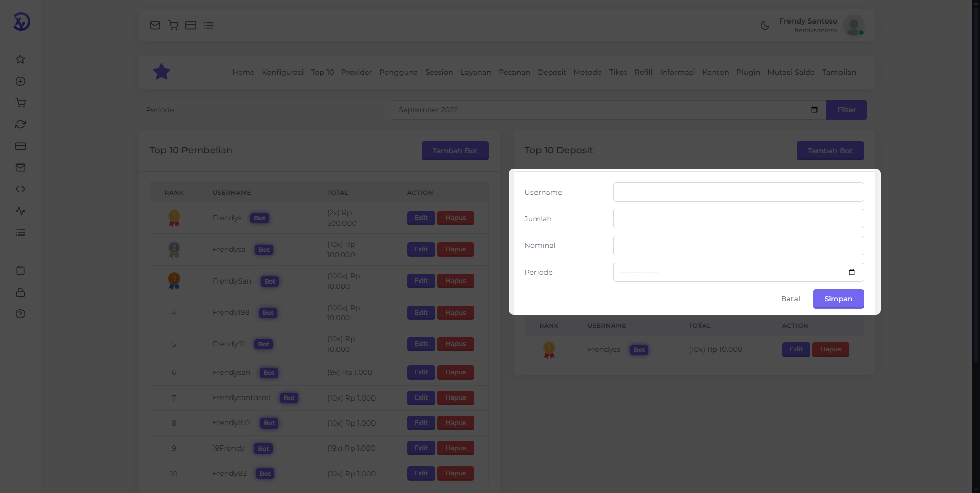Viewport: 980px width, 493px height.
Task: Open Konfigurasi menu item
Action: click(x=283, y=72)
